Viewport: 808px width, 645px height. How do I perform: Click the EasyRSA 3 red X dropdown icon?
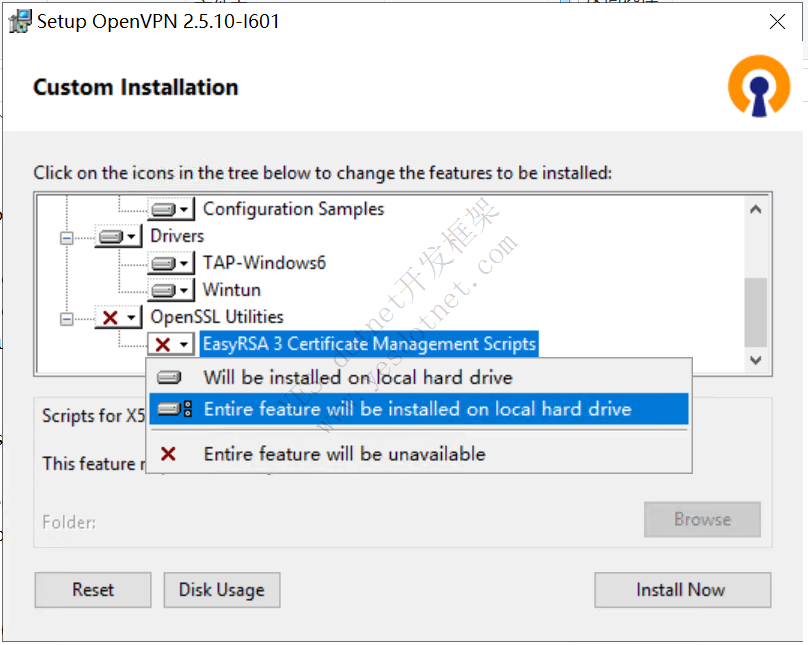click(x=172, y=344)
